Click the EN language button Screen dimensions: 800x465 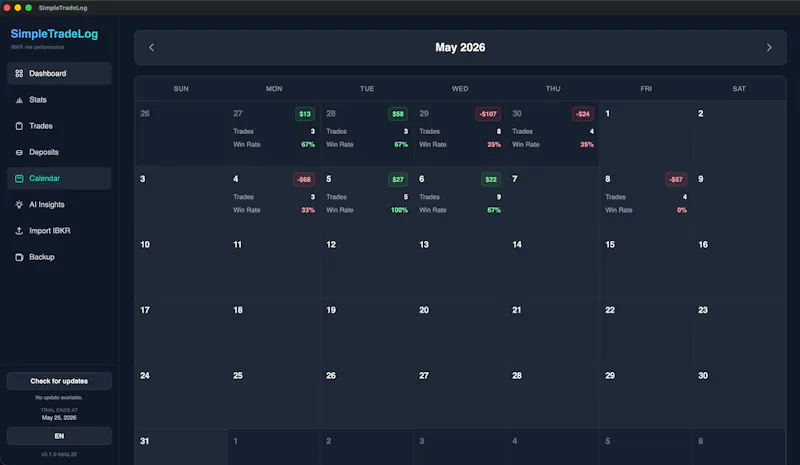coord(59,436)
